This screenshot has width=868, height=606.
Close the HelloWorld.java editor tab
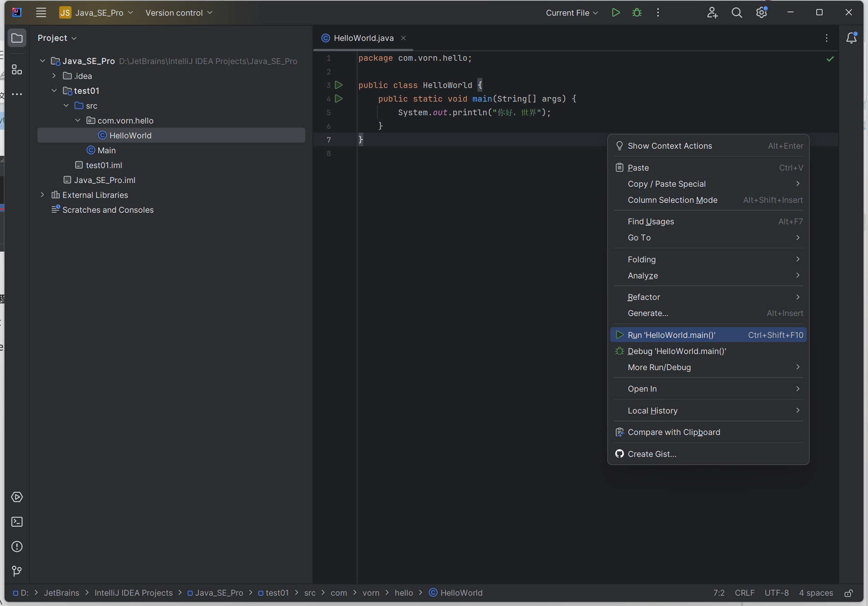point(403,38)
